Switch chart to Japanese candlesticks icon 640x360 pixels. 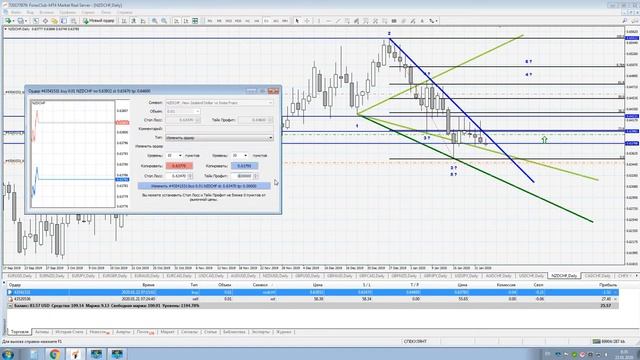pyautogui.click(x=133, y=21)
